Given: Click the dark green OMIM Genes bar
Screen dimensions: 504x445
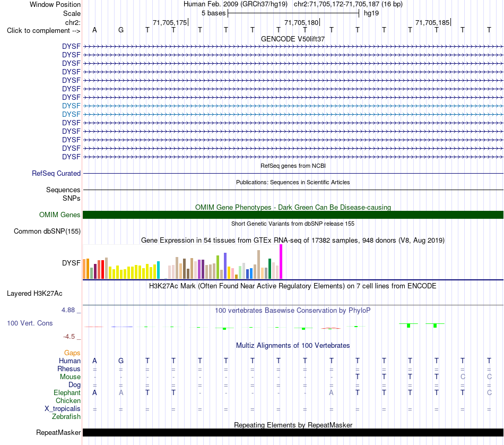Looking at the screenshot, I should pos(293,215).
